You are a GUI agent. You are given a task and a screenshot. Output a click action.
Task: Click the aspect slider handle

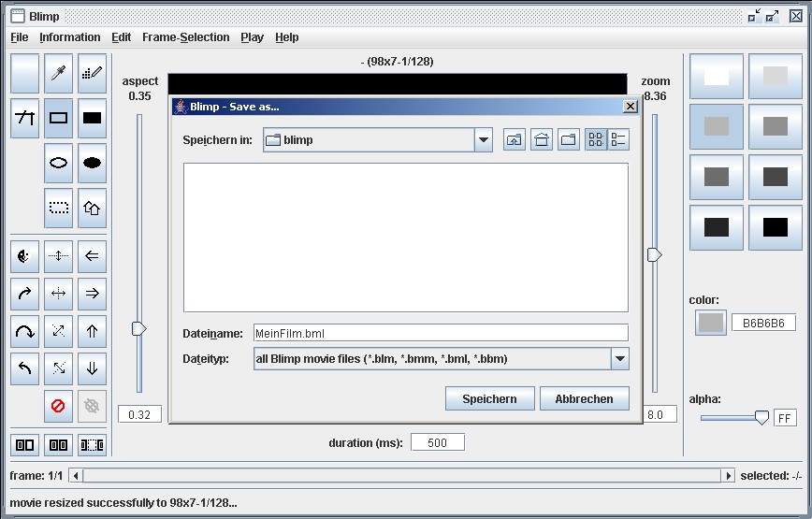coord(138,328)
